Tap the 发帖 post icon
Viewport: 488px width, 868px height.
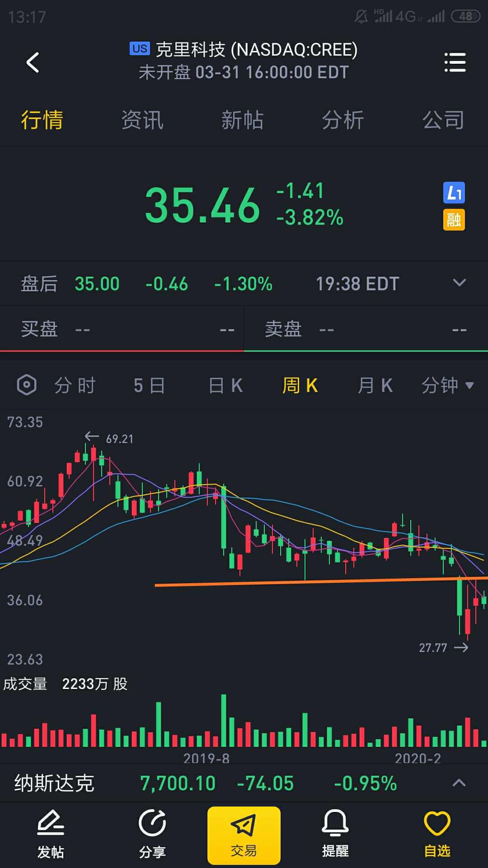coord(51,835)
